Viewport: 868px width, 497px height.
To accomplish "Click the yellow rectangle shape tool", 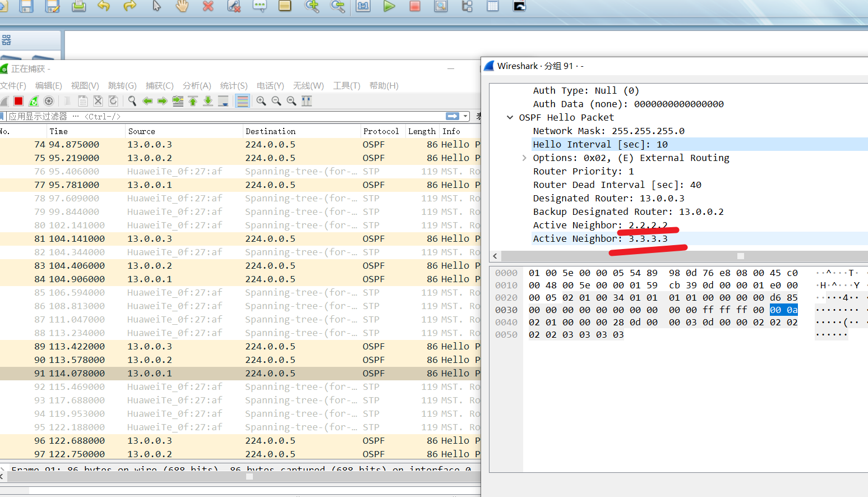I will click(285, 6).
